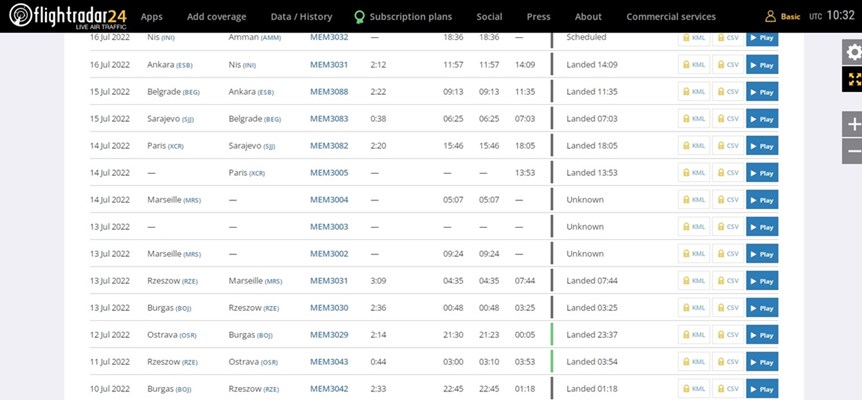Open flight MEM3030 link
862x400 pixels.
click(x=329, y=308)
